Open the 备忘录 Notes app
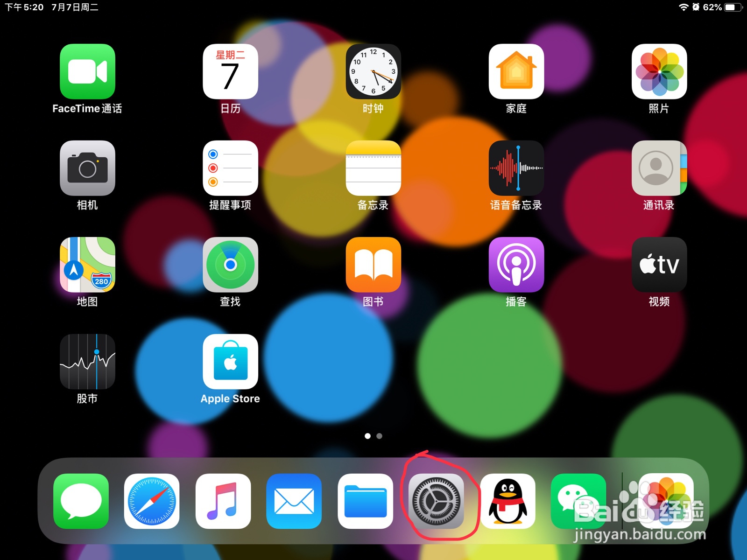747x560 pixels. pos(373,169)
